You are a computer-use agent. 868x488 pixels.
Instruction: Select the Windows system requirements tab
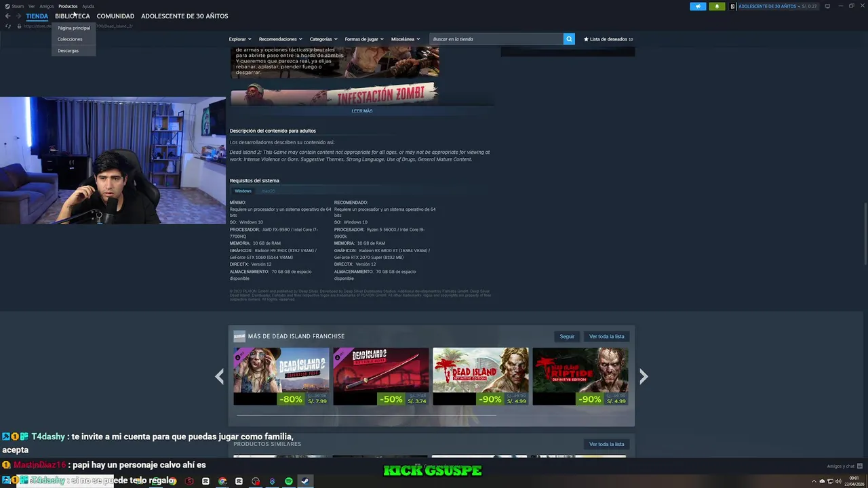pos(243,190)
